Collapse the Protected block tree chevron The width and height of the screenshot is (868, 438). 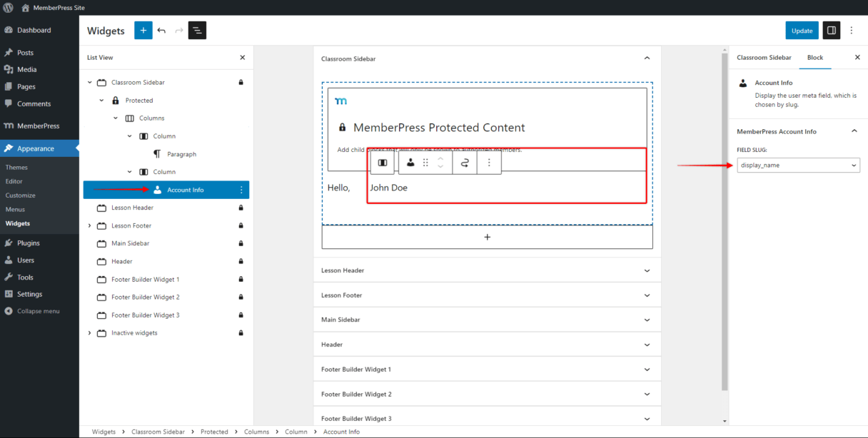102,101
